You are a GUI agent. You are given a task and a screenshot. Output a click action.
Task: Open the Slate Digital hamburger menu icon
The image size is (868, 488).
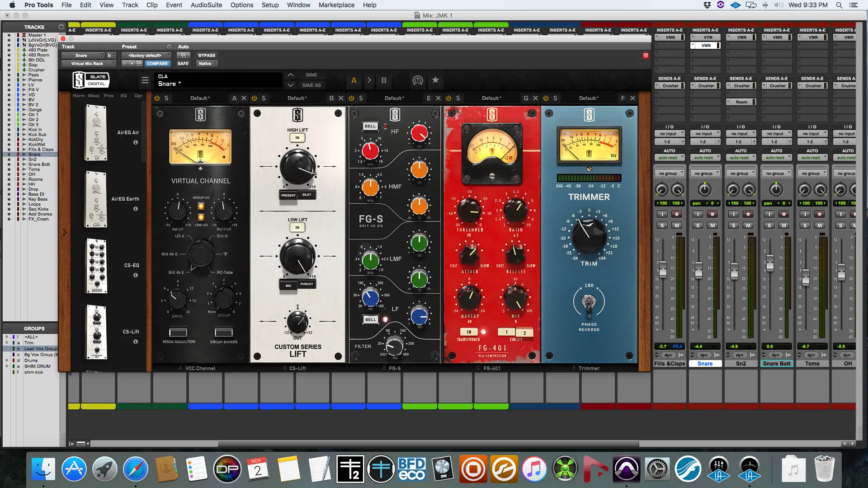(x=145, y=80)
